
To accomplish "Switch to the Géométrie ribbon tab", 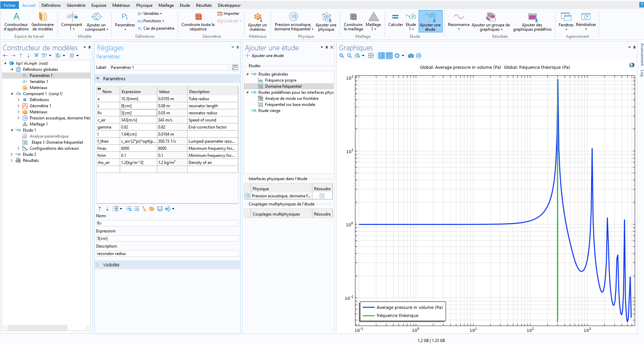I will click(x=76, y=5).
